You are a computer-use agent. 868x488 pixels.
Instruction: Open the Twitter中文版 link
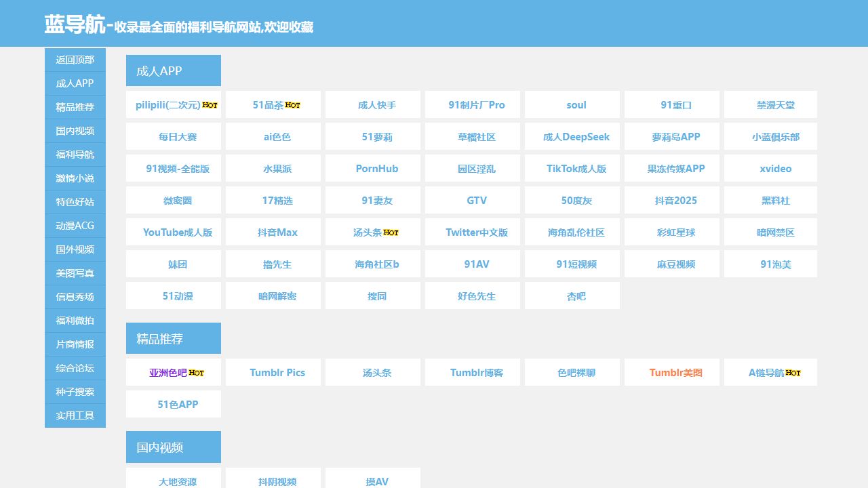click(x=477, y=232)
